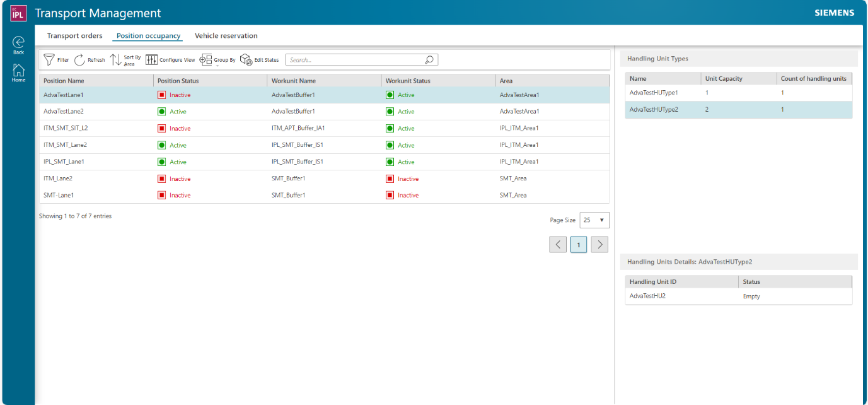Switch to the Vehicle reservation tab
This screenshot has height=405, width=868.
(226, 36)
